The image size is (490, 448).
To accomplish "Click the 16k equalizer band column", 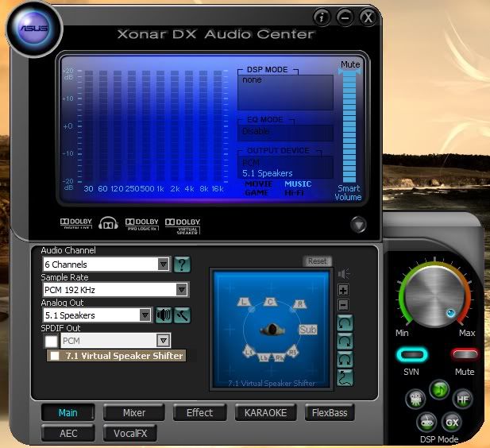I will point(218,126).
